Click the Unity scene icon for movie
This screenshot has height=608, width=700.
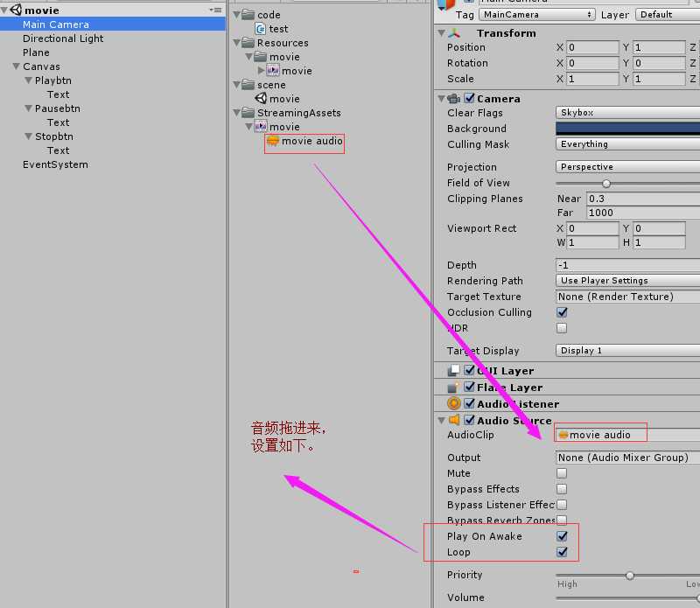261,99
